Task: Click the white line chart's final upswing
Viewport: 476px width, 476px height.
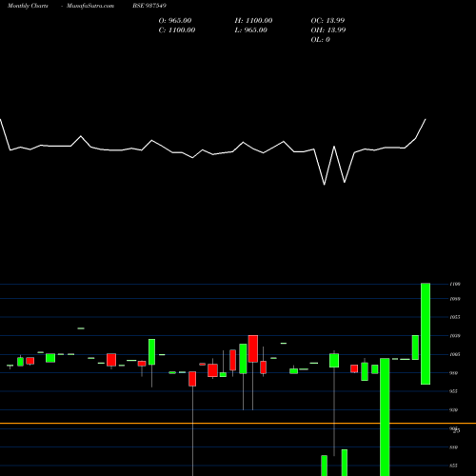Action: pyautogui.click(x=421, y=129)
